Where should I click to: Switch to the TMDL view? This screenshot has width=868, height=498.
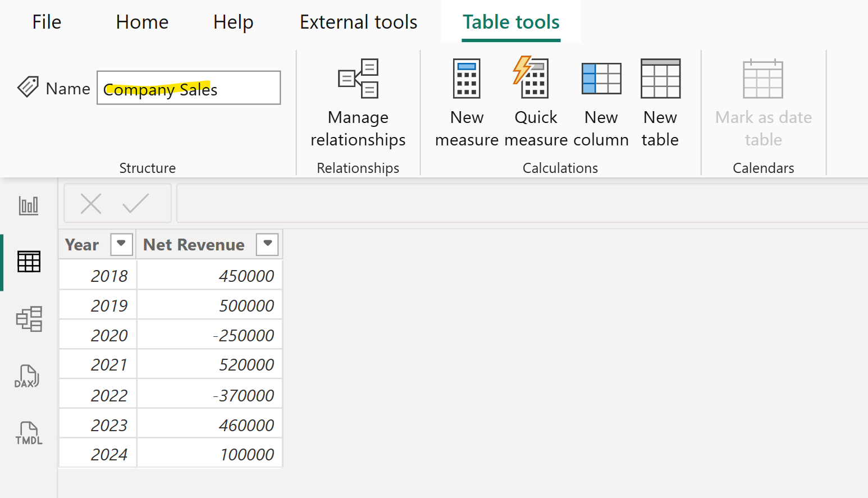coord(27,432)
